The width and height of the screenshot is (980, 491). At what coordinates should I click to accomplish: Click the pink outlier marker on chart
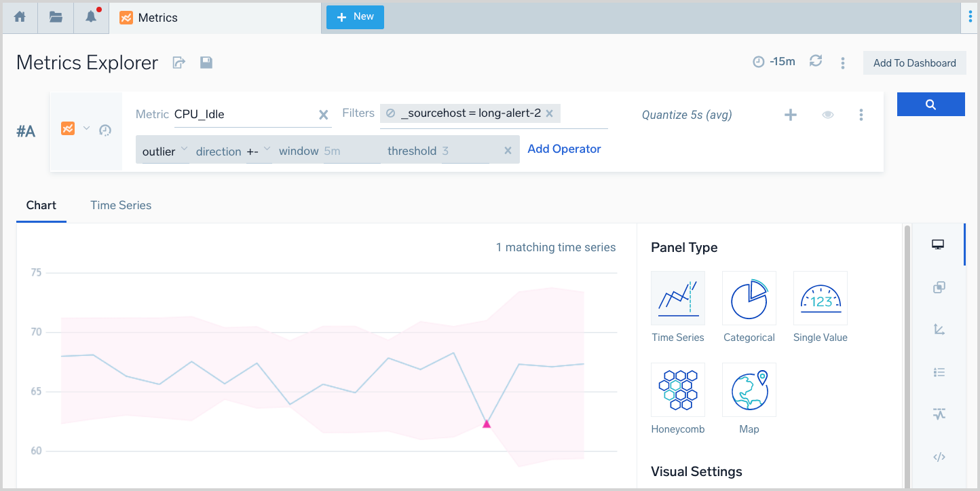click(486, 424)
